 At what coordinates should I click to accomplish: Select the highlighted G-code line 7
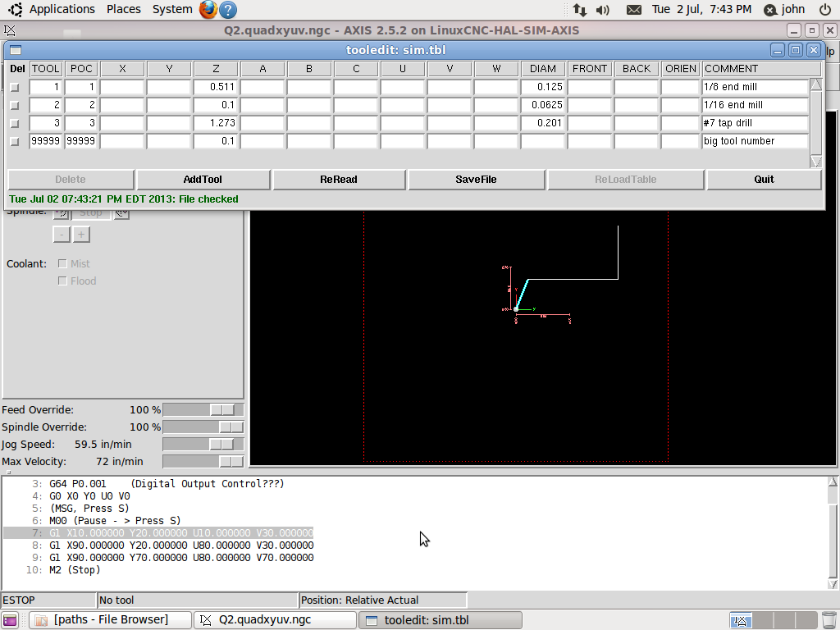tap(158, 533)
